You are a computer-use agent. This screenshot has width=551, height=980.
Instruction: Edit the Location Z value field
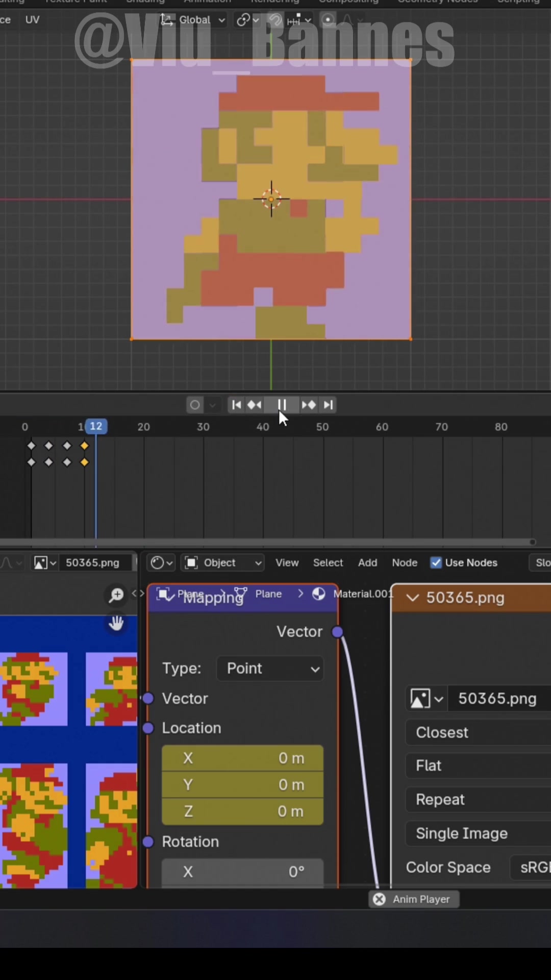[x=242, y=811]
